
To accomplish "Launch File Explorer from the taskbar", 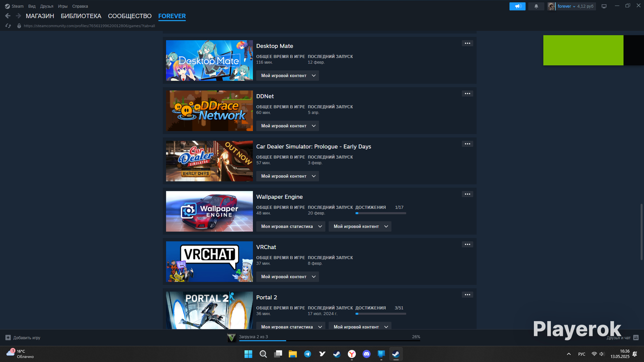I will (293, 354).
